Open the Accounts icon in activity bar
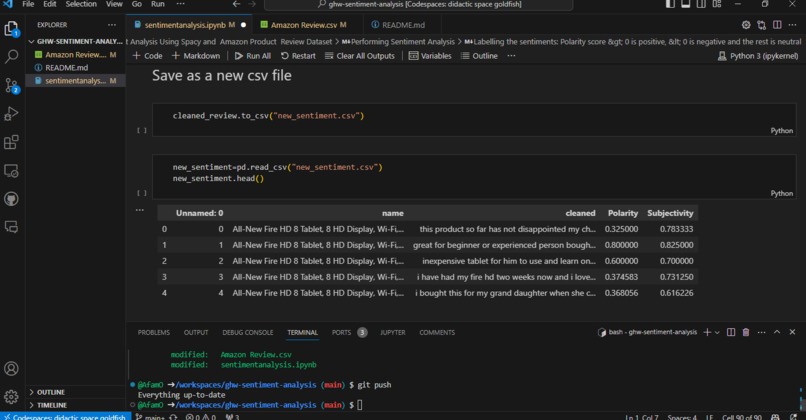The height and width of the screenshot is (420, 806). [x=11, y=369]
